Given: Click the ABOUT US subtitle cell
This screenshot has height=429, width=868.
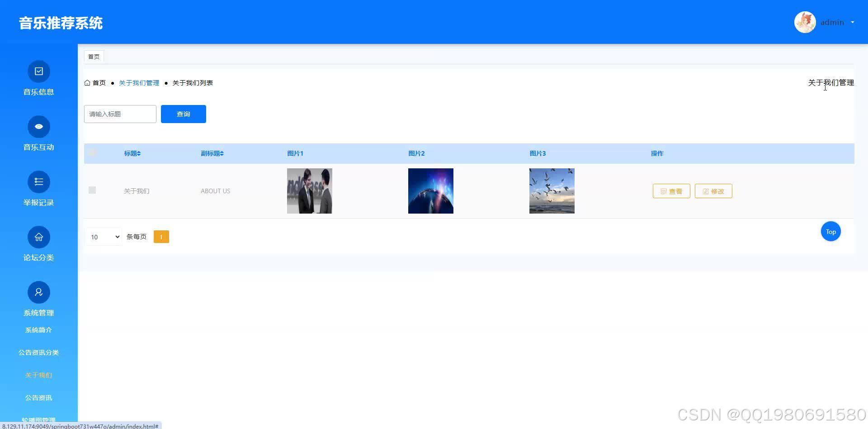Looking at the screenshot, I should coord(216,191).
